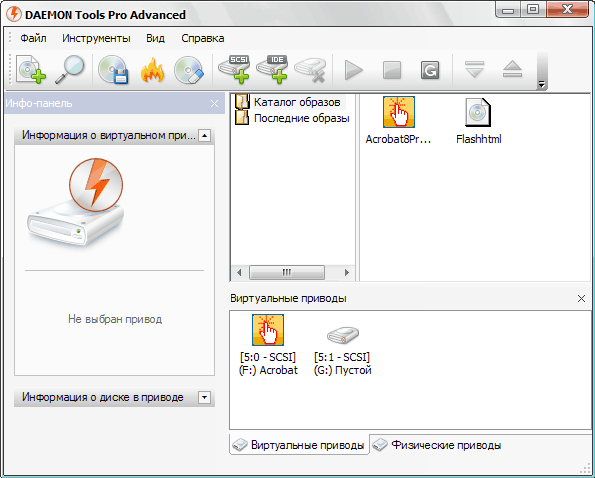This screenshot has width=595, height=478.
Task: Click the tree scrollbar left arrow
Action: coord(239,272)
